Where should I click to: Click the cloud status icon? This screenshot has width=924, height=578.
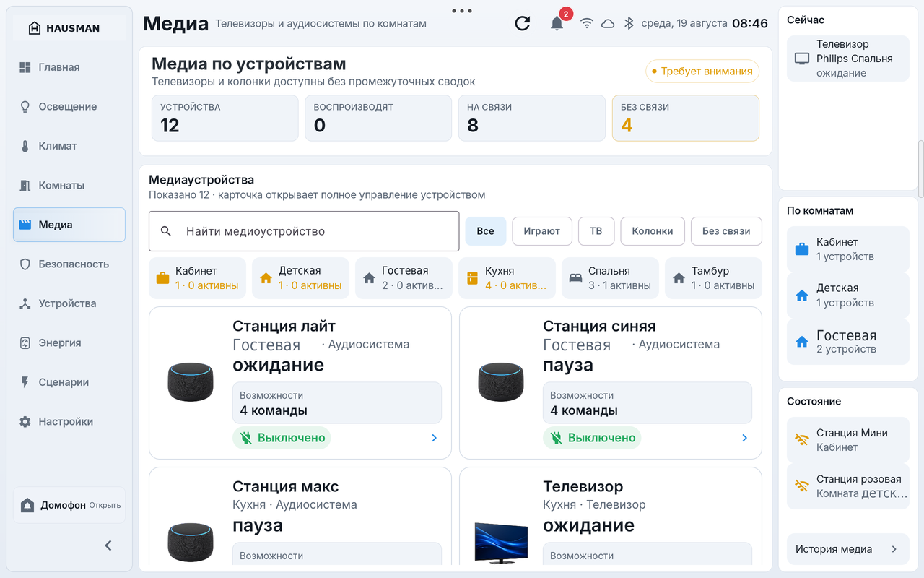pos(608,23)
